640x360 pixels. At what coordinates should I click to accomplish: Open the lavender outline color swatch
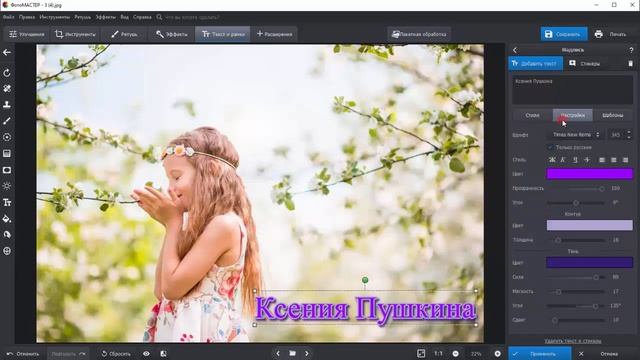click(x=589, y=225)
